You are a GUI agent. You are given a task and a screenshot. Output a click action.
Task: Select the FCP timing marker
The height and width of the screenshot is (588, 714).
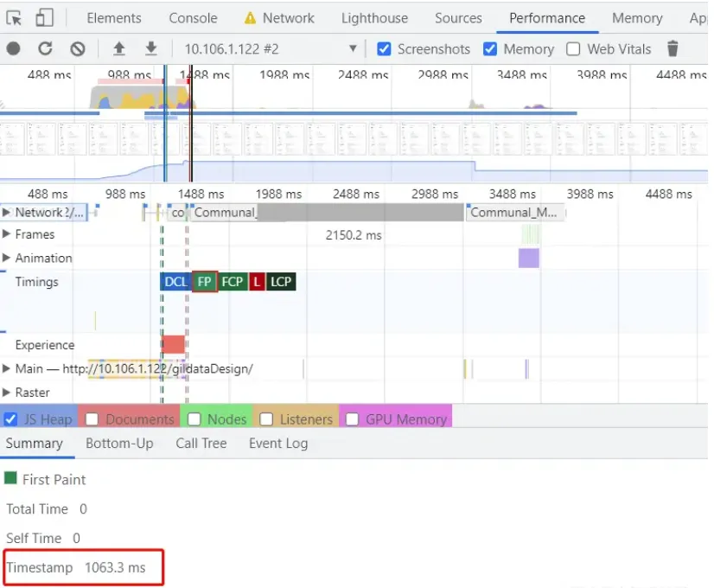[232, 282]
